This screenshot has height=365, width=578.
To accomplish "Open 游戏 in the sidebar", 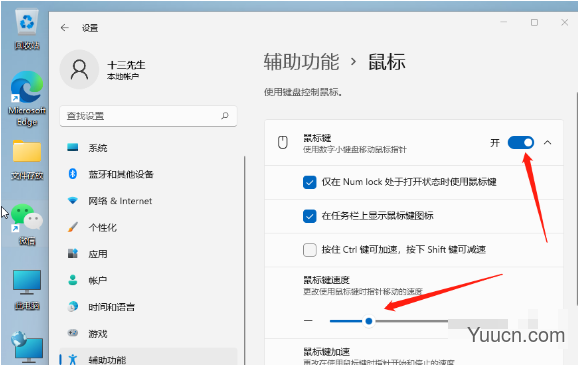I will [x=148, y=333].
